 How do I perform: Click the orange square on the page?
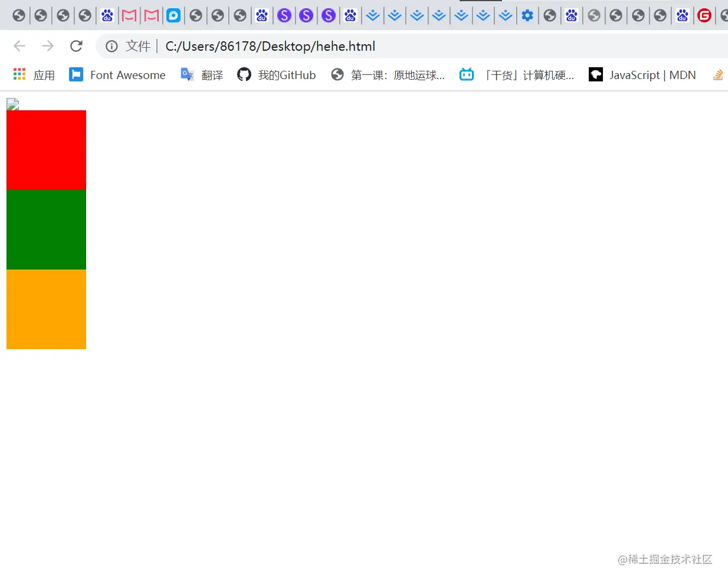(x=46, y=309)
